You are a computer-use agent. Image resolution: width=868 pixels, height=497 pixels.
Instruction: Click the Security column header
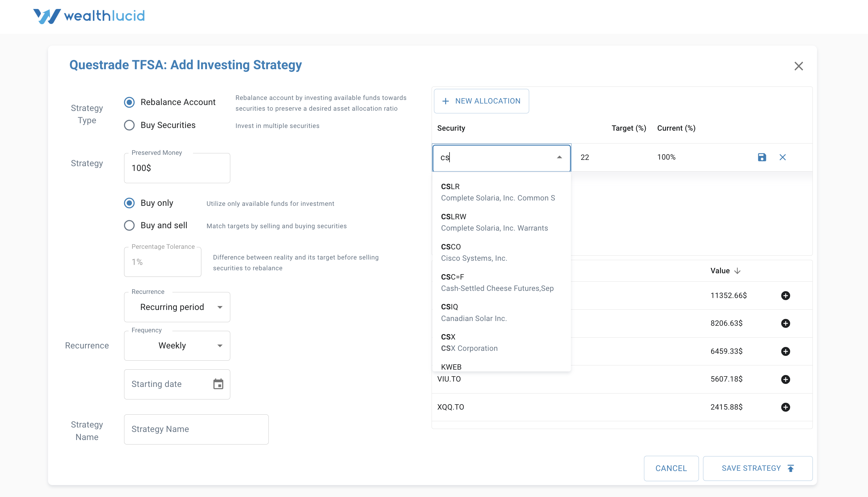pos(451,128)
